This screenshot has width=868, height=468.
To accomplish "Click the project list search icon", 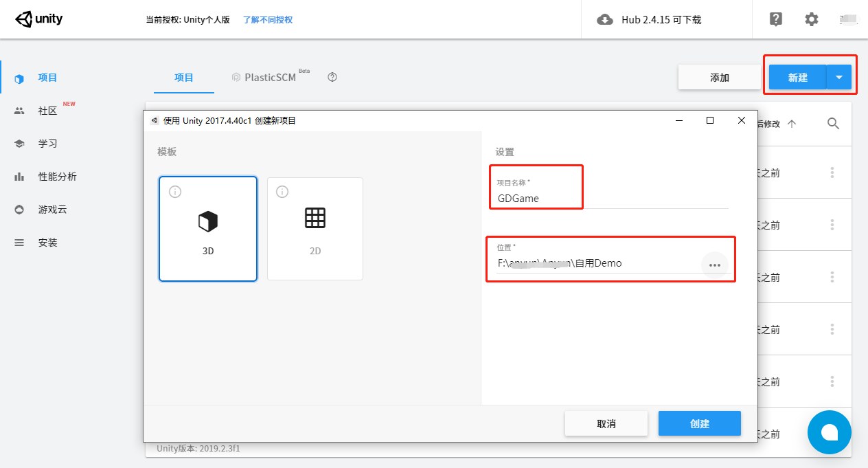I will click(834, 124).
